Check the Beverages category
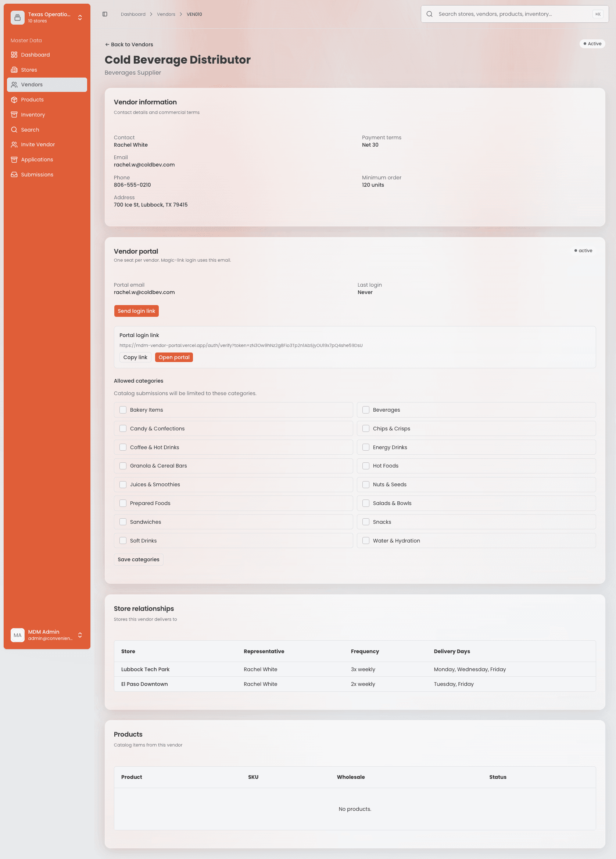Screen dimensions: 616x859 (366, 410)
